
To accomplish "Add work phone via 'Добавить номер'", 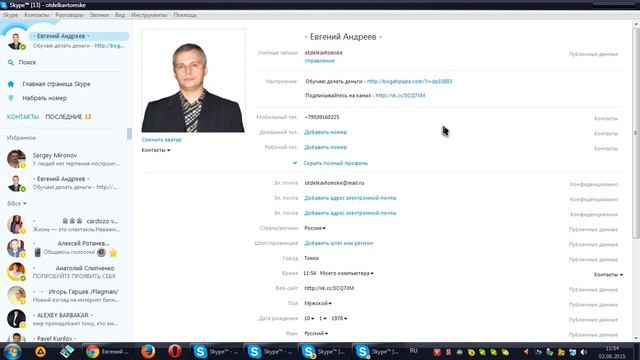I will [x=325, y=147].
